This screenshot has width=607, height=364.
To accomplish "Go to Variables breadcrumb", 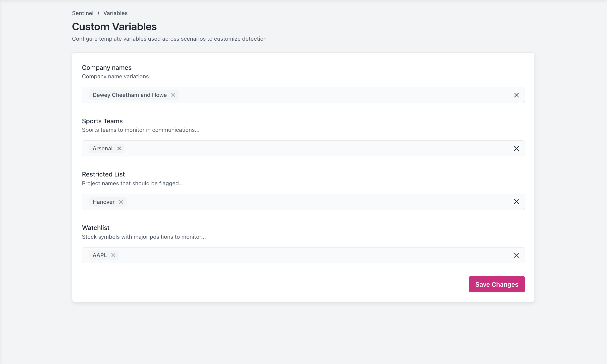I will pyautogui.click(x=115, y=13).
